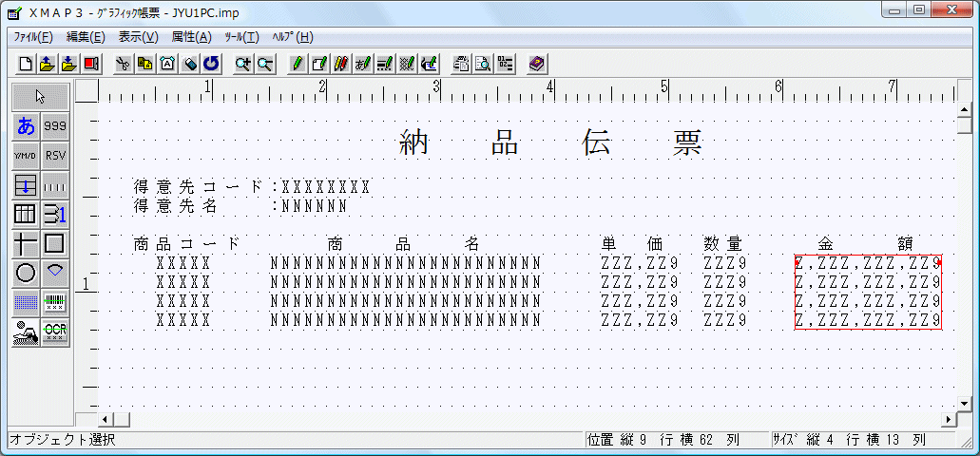Click the 商品コード column header
The image size is (980, 456).
(x=186, y=243)
